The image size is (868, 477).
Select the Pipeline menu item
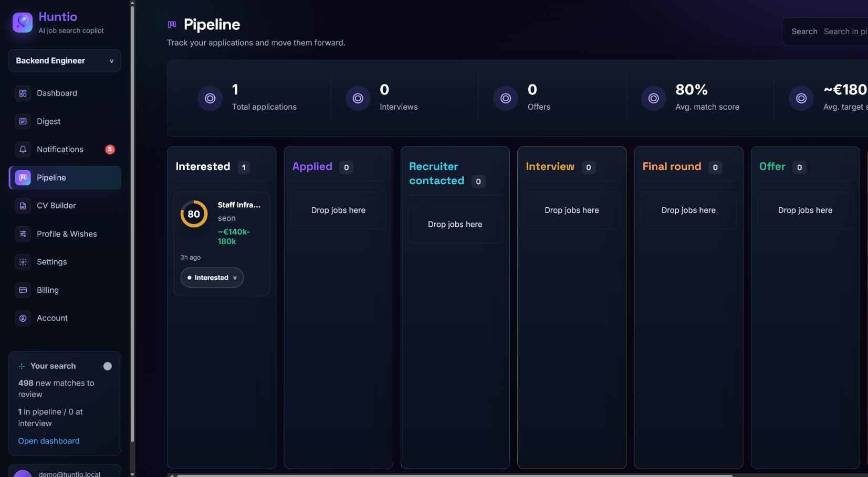coord(65,178)
